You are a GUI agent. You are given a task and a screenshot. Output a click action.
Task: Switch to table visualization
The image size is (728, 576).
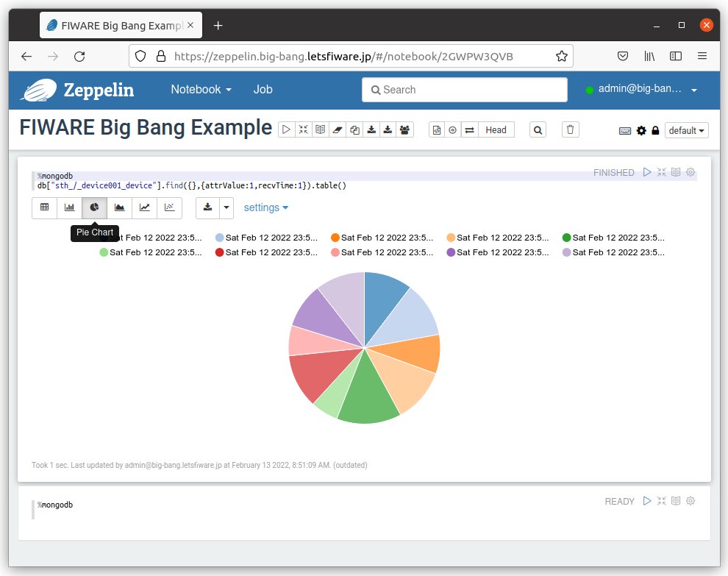tap(45, 207)
